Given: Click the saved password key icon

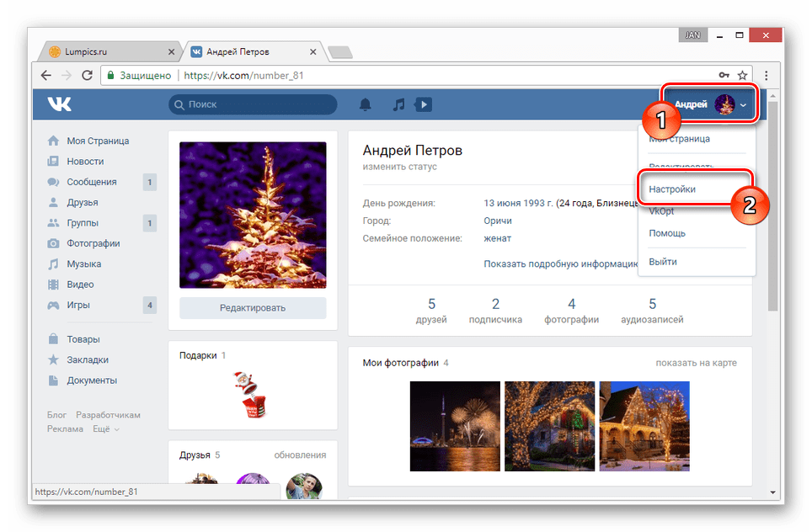Looking at the screenshot, I should (724, 75).
